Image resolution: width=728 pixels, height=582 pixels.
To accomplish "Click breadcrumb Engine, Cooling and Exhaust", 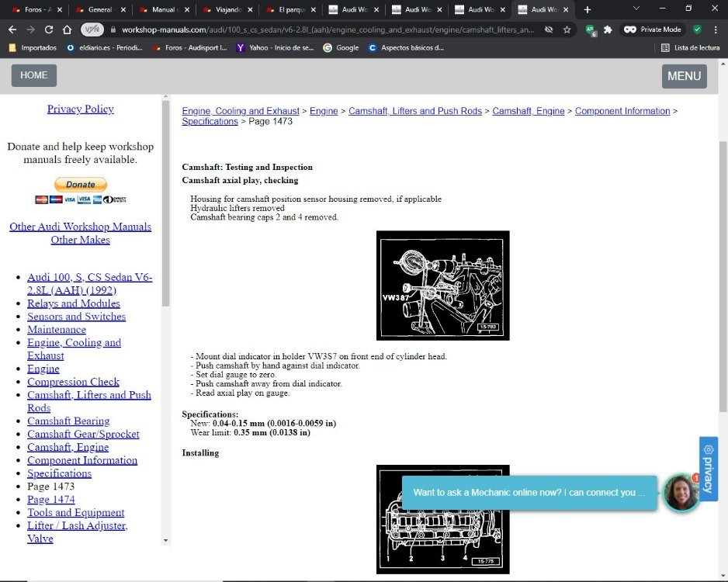I will 241,111.
